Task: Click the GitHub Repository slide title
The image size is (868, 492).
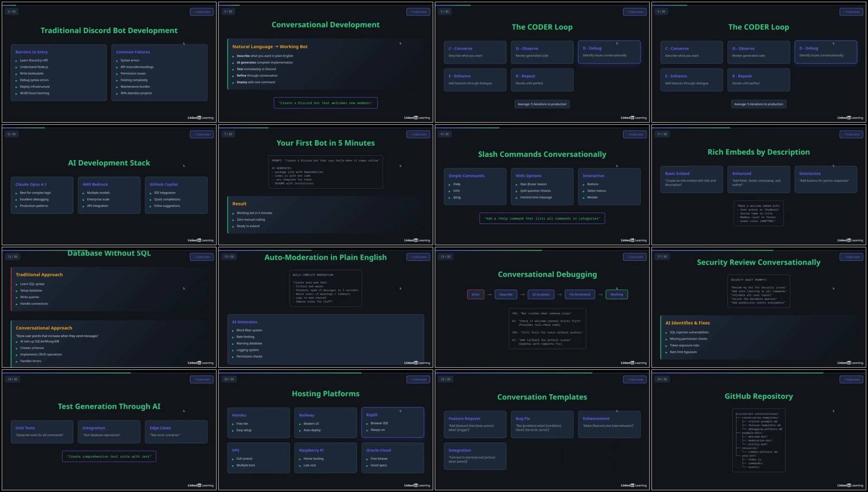Action: pos(758,396)
